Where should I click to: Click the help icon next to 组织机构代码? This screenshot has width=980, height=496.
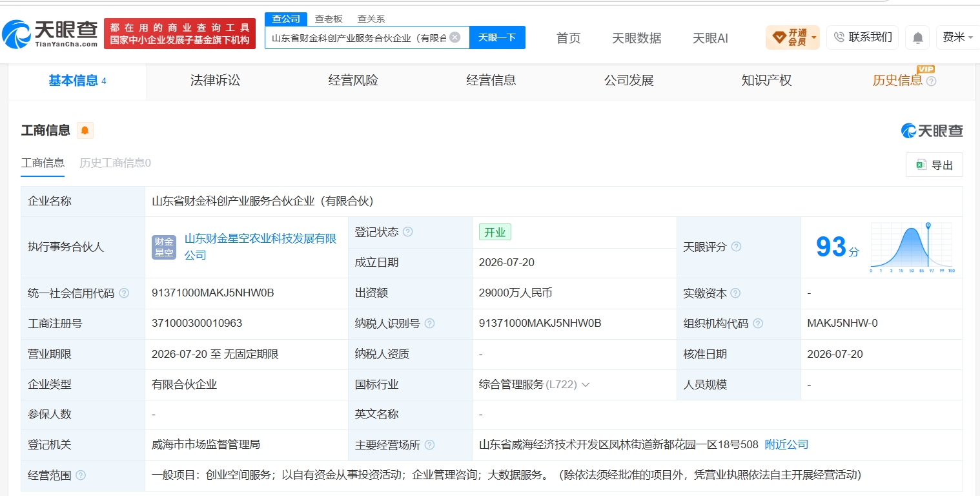click(758, 324)
